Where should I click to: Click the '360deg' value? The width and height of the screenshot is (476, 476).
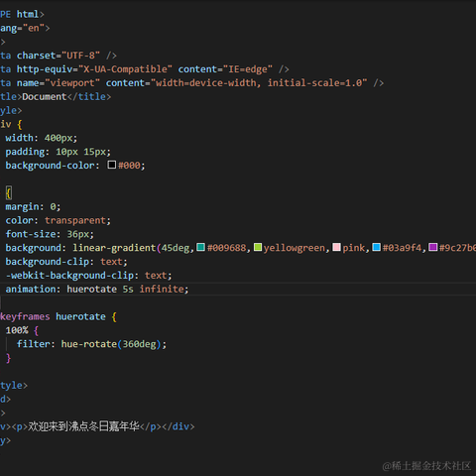tap(139, 344)
